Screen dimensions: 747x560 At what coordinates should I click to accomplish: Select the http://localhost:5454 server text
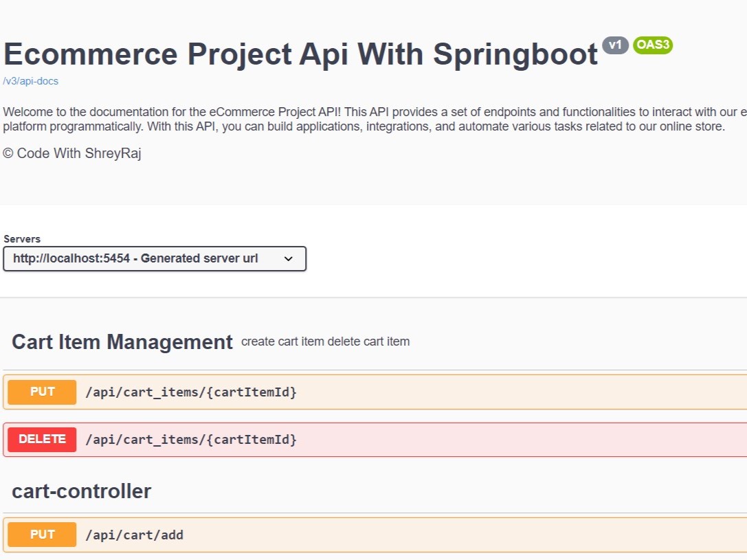click(135, 259)
